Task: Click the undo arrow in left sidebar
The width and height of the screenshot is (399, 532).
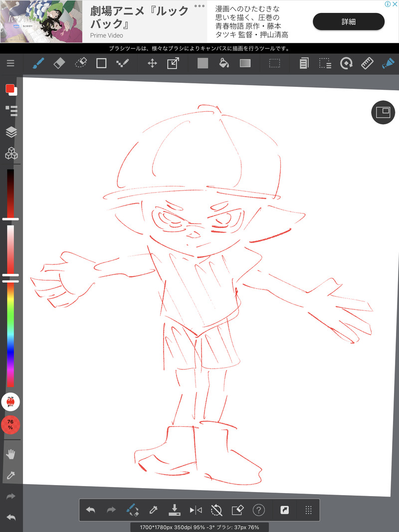Action: 11,518
